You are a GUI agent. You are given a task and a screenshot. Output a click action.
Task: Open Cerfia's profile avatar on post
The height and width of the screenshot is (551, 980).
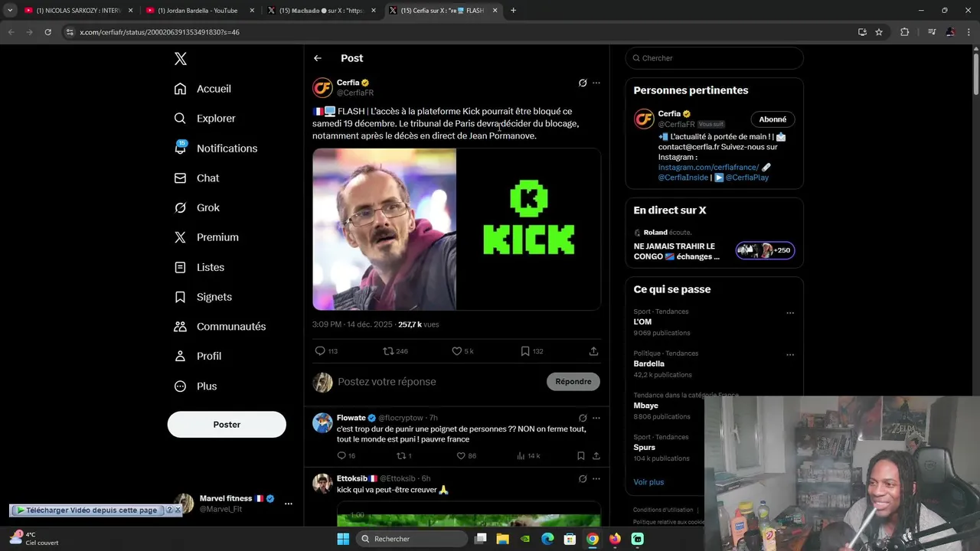point(322,87)
